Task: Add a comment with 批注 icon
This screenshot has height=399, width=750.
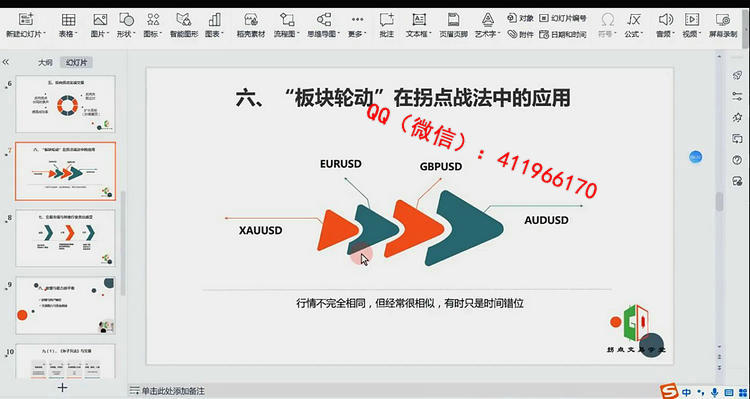Action: [386, 25]
